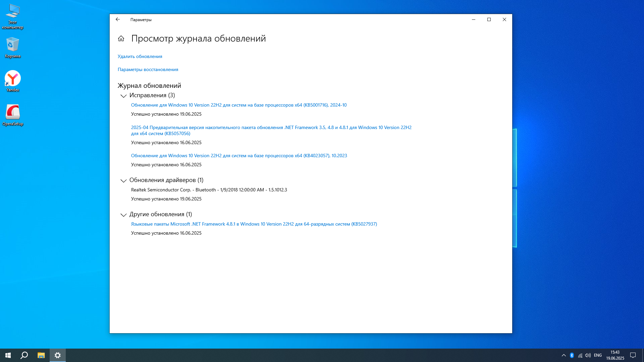Collapse Другие обновления (1) section
The height and width of the screenshot is (362, 644).
123,215
